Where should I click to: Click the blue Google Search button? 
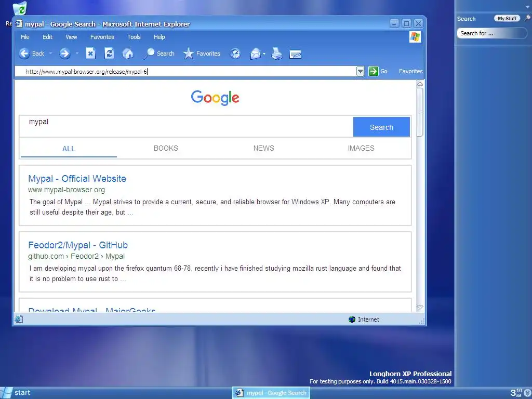(x=381, y=127)
